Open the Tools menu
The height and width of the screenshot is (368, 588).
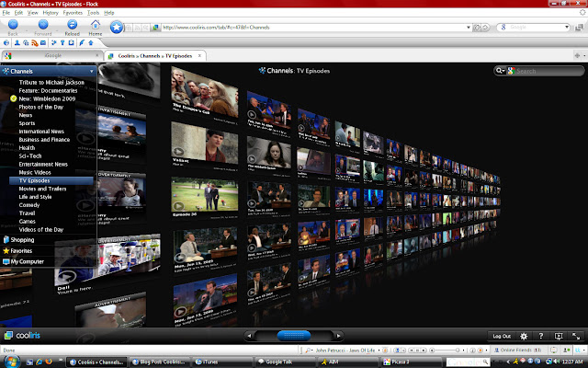(93, 12)
